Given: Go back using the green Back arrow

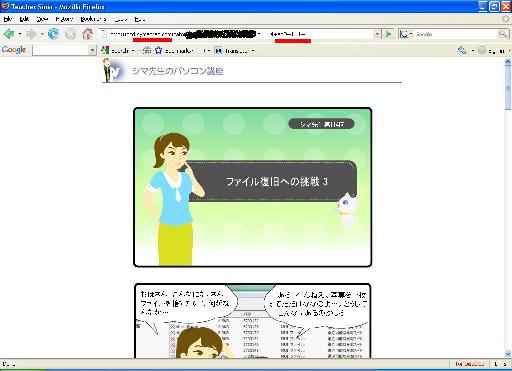Looking at the screenshot, I should click(9, 34).
